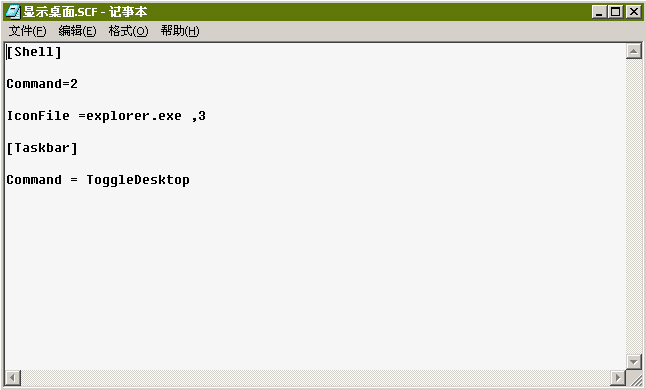646x390 pixels.
Task: Click the window resize grip corner
Action: click(x=634, y=378)
